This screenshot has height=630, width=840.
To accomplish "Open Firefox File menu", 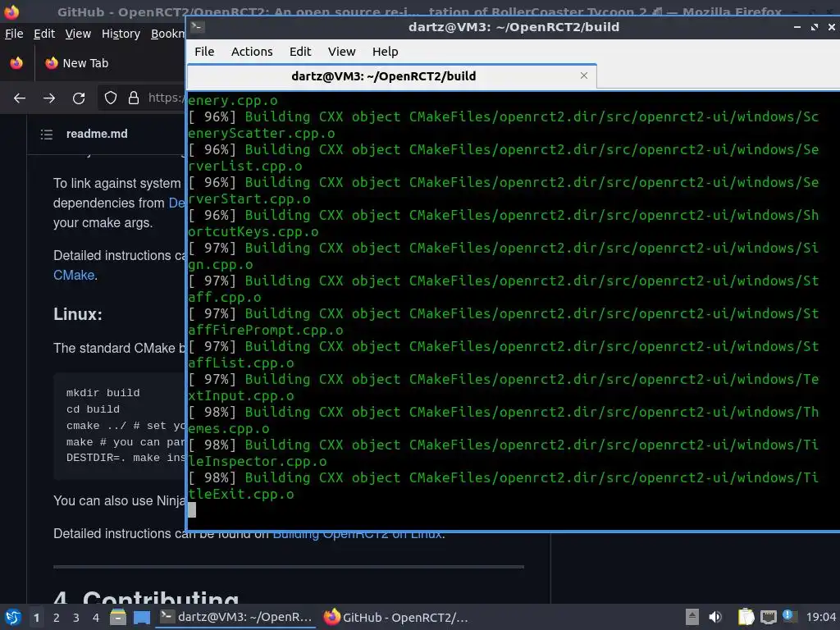I will pyautogui.click(x=14, y=34).
